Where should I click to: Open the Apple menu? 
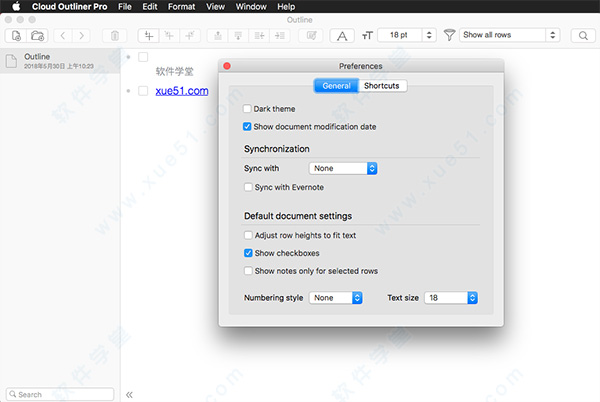click(x=16, y=7)
